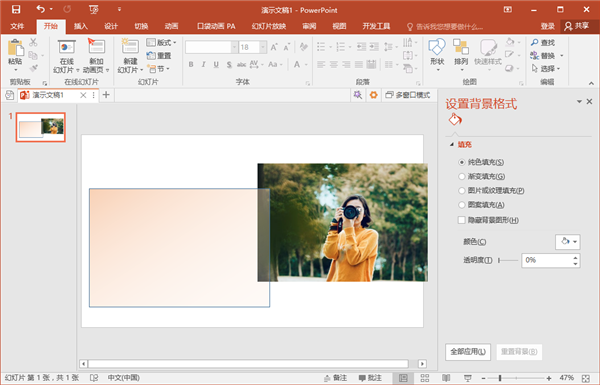Open the font size dropdown

point(263,47)
